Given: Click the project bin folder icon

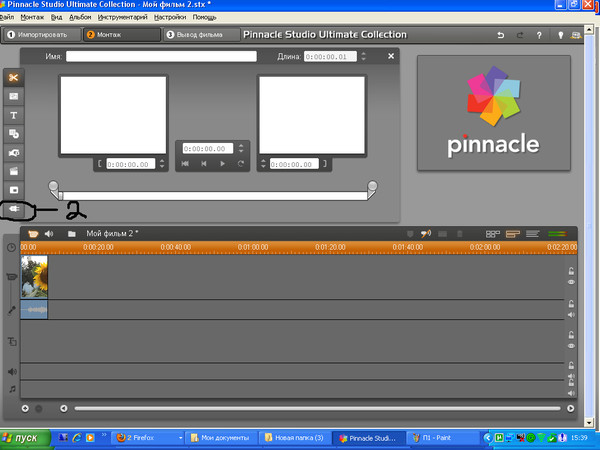Looking at the screenshot, I should [x=72, y=233].
